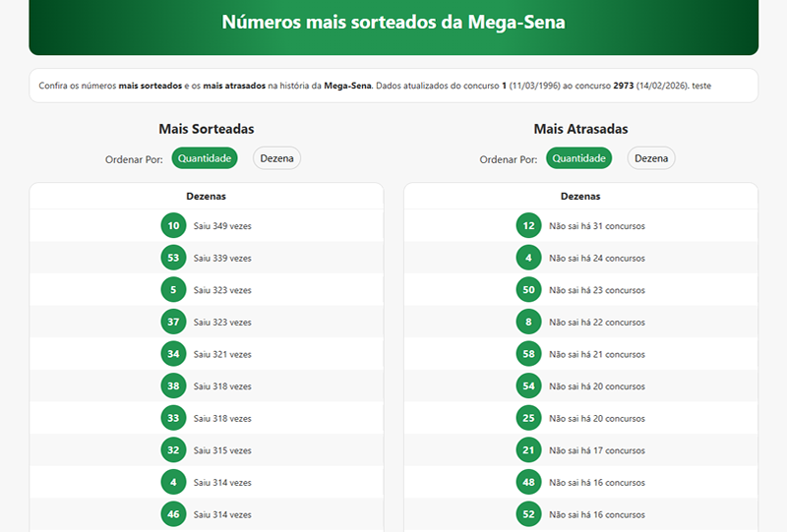This screenshot has height=532, width=787.
Task: Click the number 46 ball
Action: coord(173,514)
